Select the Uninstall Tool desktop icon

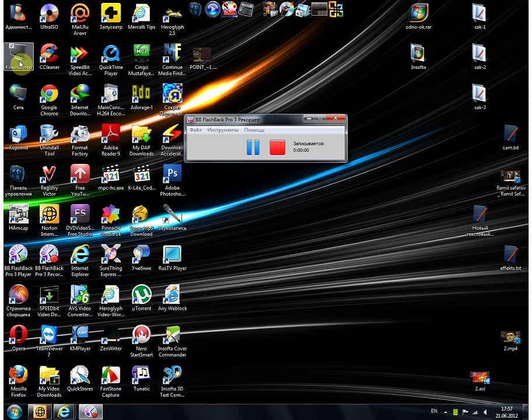pyautogui.click(x=49, y=141)
